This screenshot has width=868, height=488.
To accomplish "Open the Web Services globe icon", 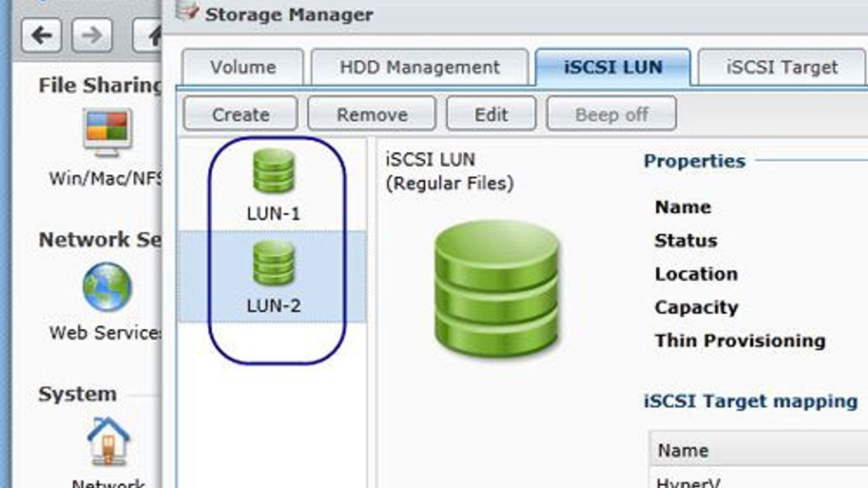I will 108,287.
